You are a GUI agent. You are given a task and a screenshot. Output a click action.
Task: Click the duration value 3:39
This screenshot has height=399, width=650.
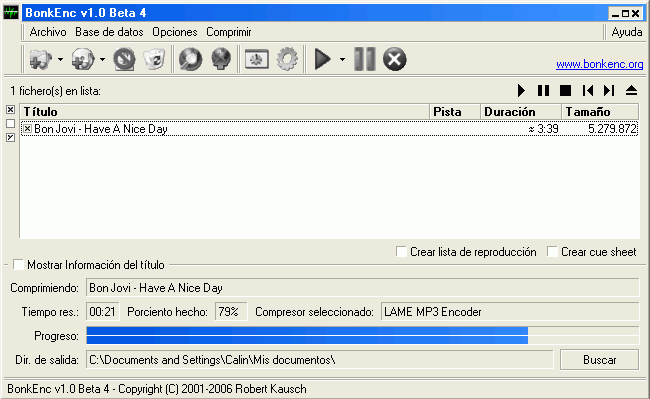(x=543, y=129)
